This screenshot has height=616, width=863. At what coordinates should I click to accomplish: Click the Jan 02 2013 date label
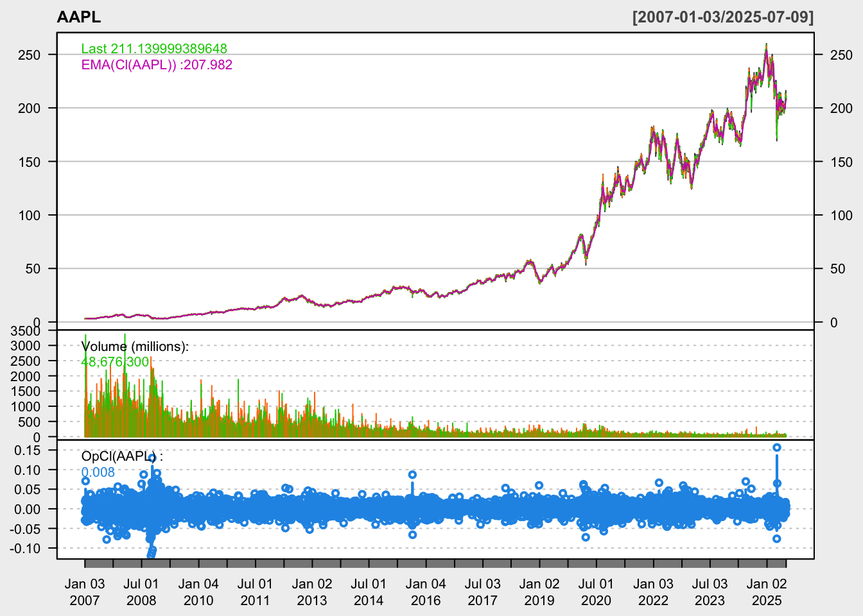312,592
